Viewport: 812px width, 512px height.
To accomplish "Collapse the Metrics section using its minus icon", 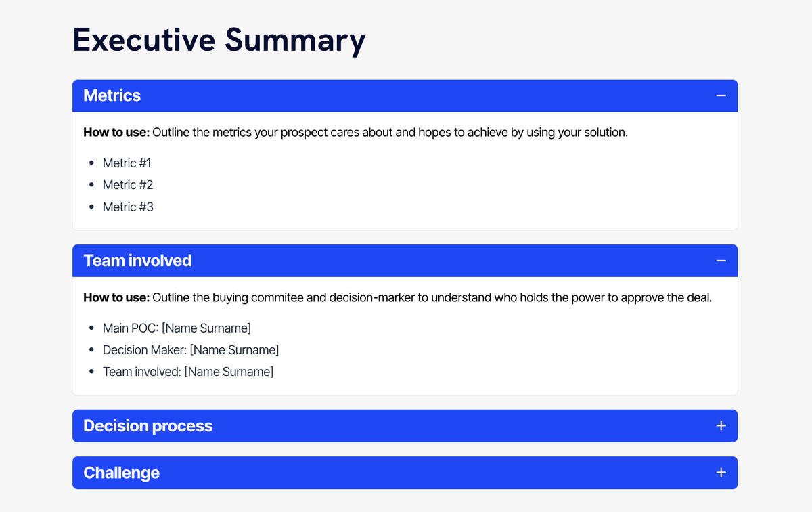I will (721, 95).
